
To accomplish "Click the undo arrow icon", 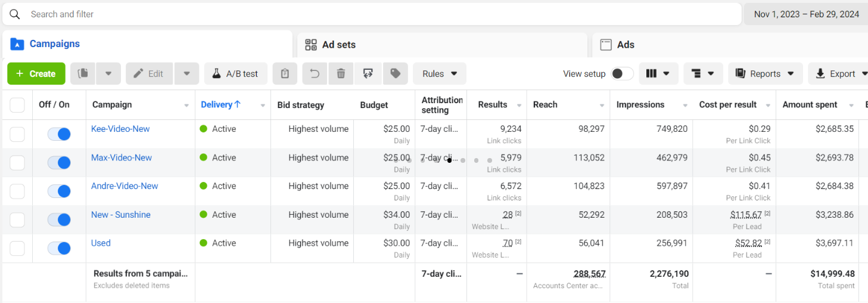I will [315, 73].
